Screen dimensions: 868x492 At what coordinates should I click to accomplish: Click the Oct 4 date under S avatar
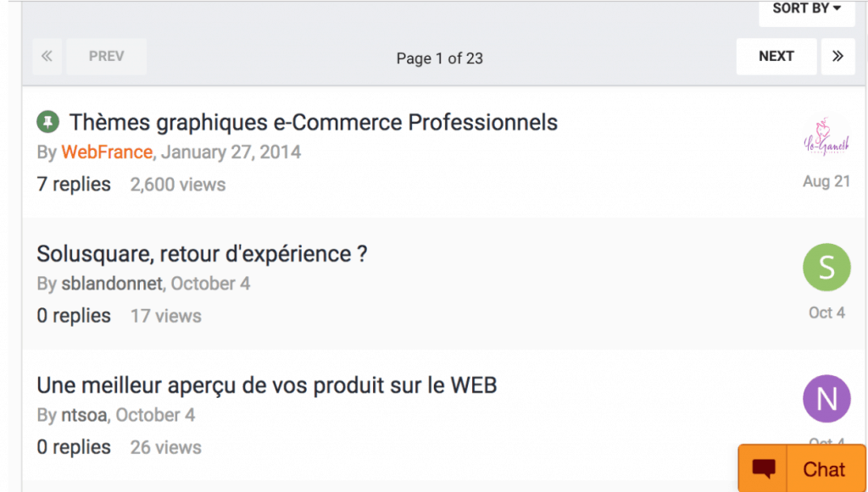click(826, 313)
